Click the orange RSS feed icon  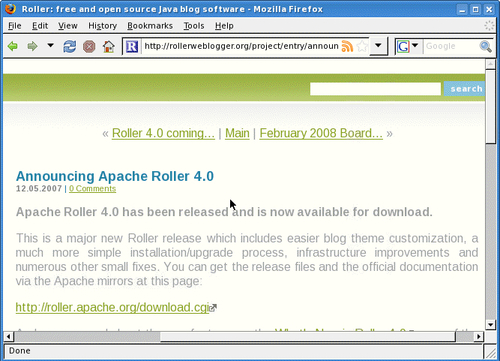coord(347,46)
